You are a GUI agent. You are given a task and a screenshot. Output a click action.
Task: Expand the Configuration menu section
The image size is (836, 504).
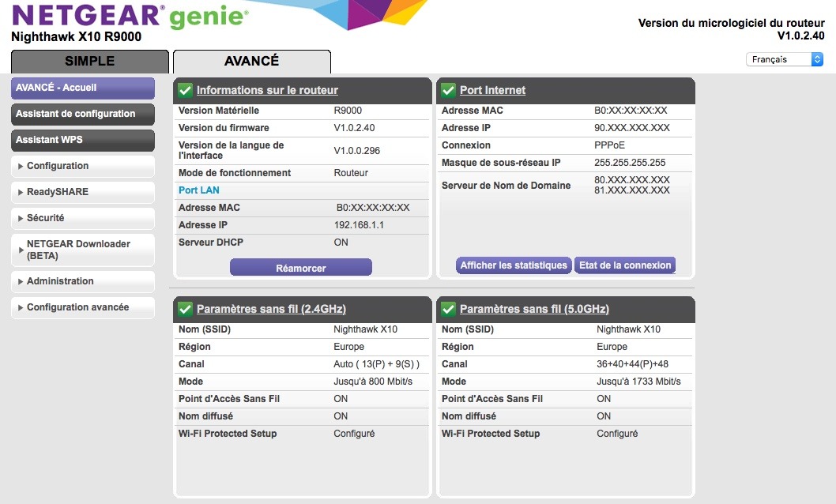point(83,166)
